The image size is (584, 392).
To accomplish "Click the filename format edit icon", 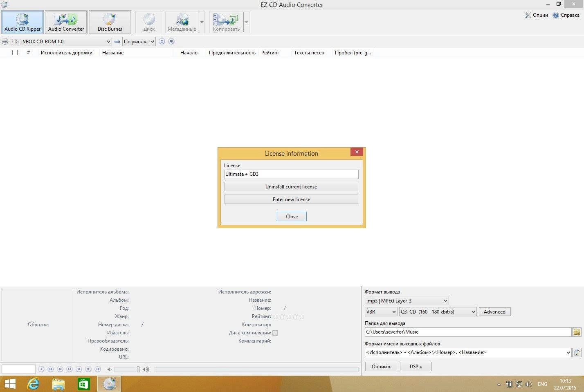I will point(577,352).
